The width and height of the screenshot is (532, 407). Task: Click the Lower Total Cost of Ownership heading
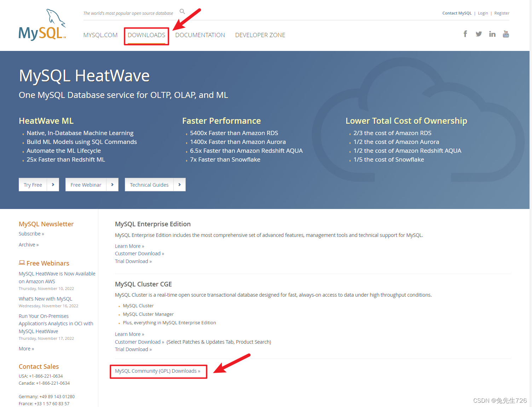406,121
